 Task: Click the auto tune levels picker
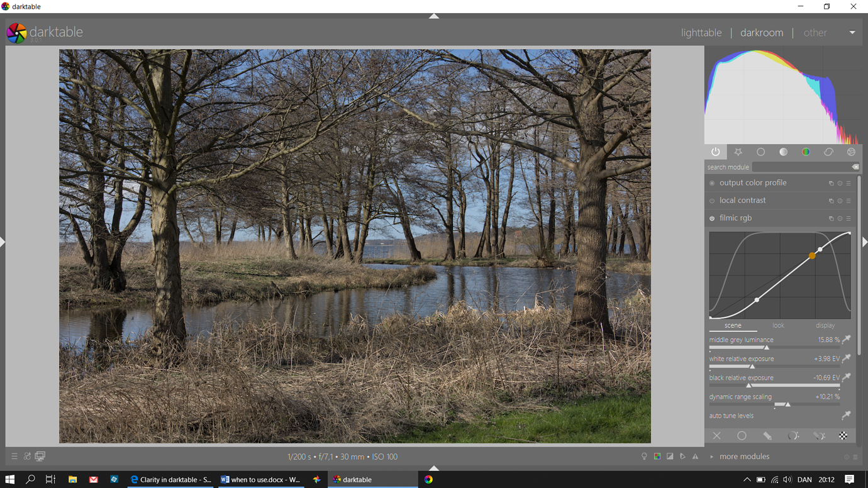pos(846,416)
